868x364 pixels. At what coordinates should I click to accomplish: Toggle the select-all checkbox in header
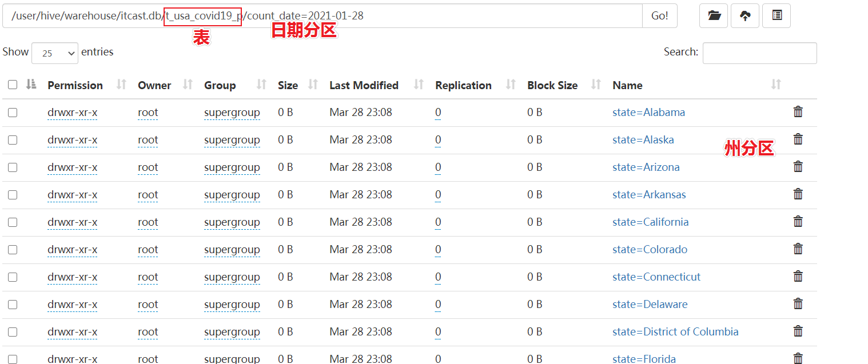[13, 85]
